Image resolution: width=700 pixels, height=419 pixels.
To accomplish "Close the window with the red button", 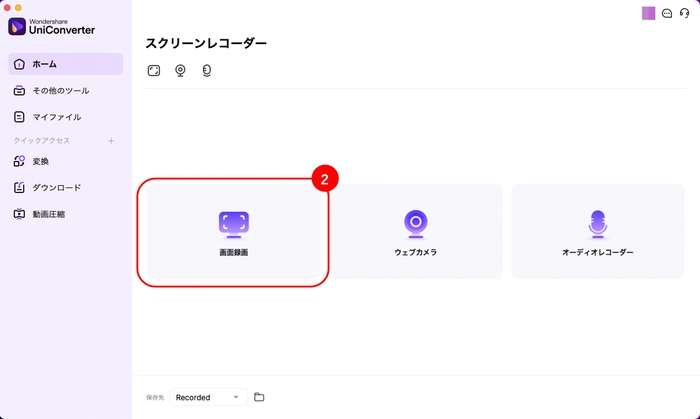I will pyautogui.click(x=7, y=8).
